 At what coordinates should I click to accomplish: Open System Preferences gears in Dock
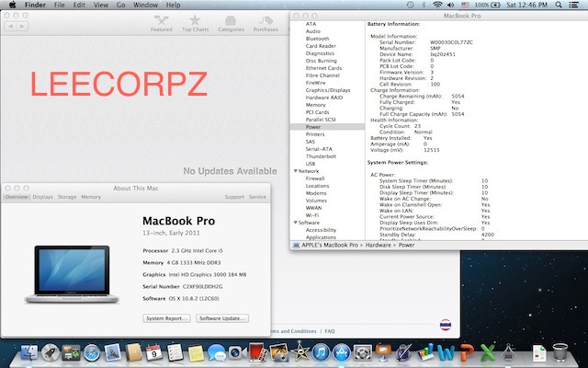[363, 353]
